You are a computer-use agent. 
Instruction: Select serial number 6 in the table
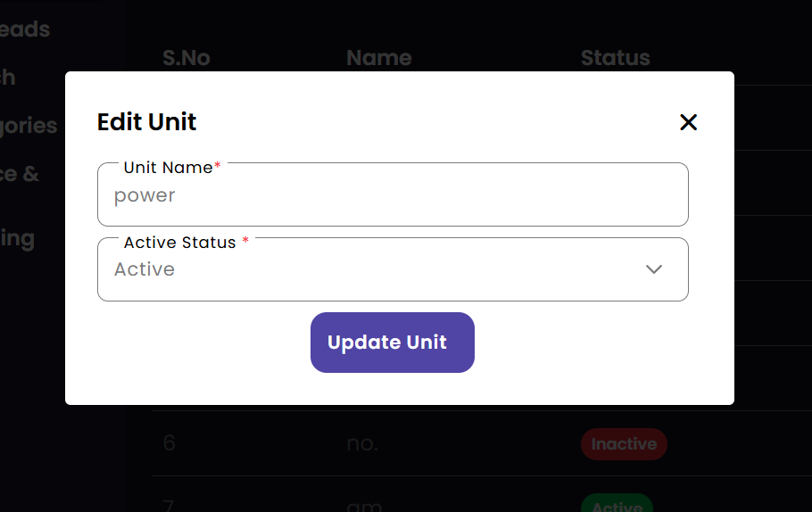pos(170,444)
